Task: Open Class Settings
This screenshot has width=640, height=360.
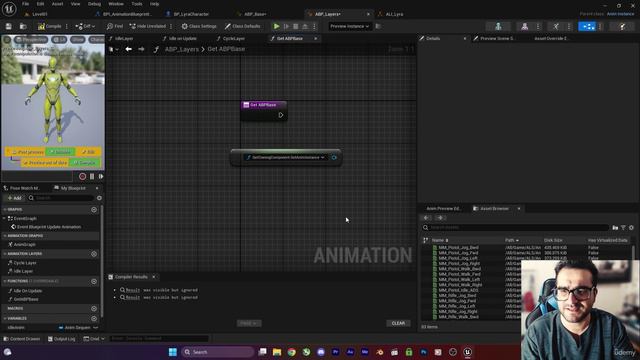Action: tap(199, 26)
